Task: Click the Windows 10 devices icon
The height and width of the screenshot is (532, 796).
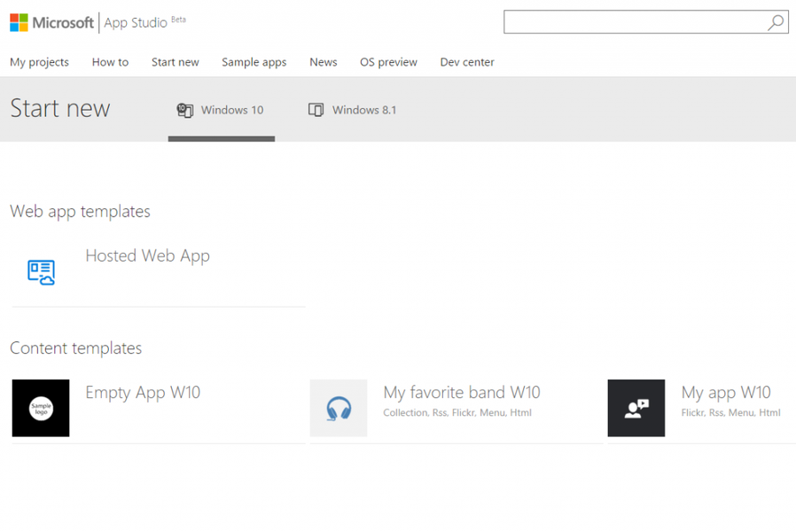Action: pos(184,110)
